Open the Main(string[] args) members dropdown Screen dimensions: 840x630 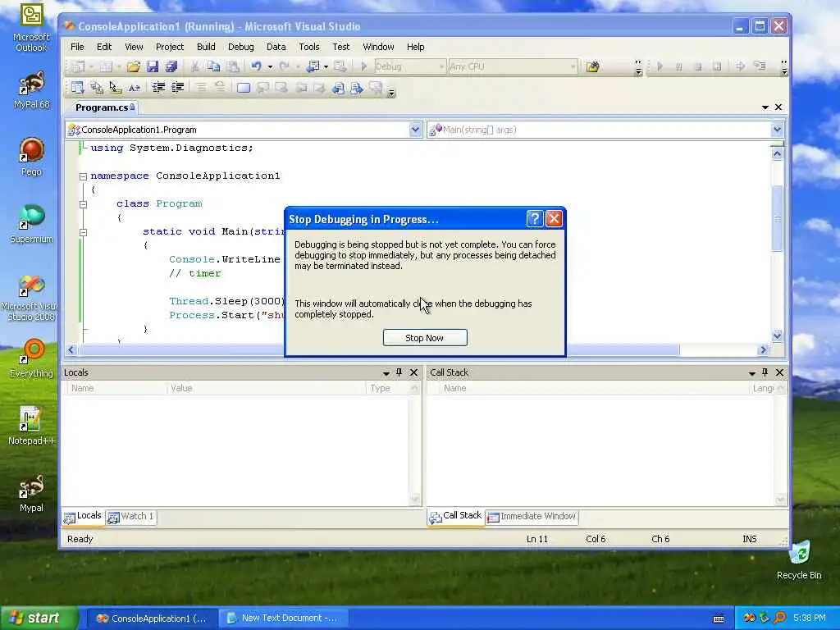click(778, 130)
